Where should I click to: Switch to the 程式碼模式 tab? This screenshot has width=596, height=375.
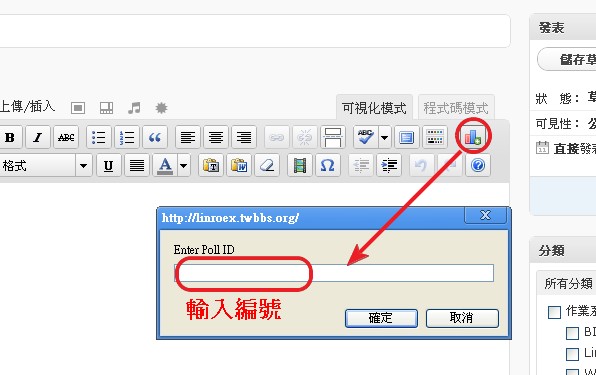(x=456, y=108)
